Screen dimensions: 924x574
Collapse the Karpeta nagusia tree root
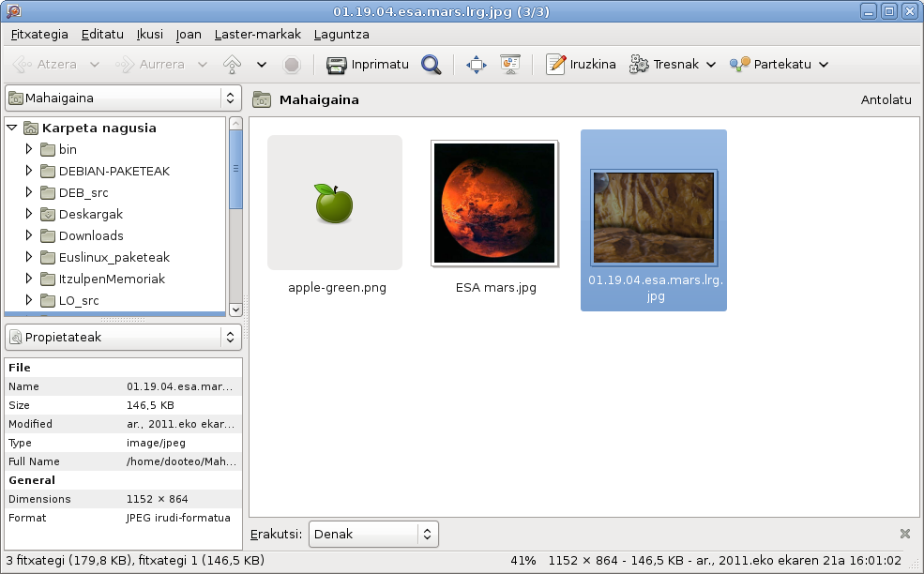[x=12, y=128]
